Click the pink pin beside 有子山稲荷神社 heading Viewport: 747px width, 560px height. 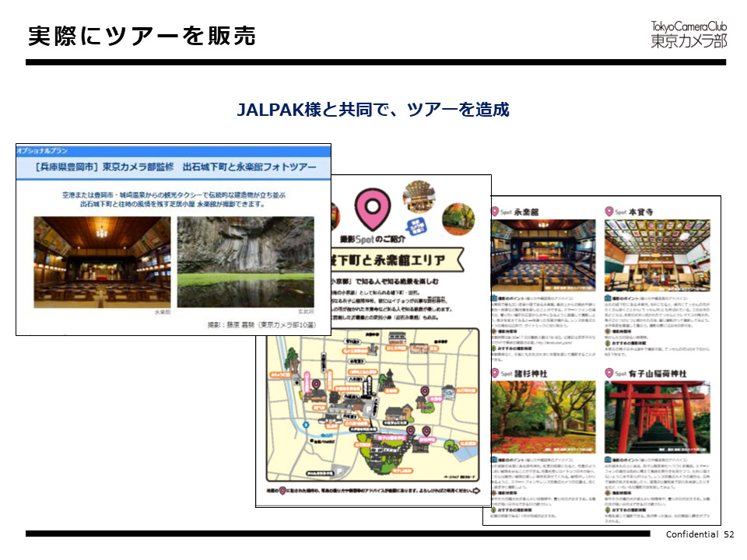[x=608, y=374]
